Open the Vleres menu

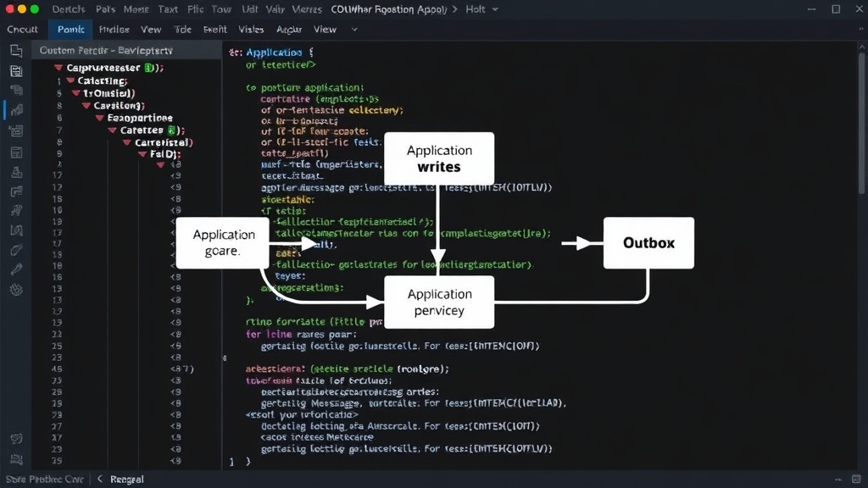307,9
